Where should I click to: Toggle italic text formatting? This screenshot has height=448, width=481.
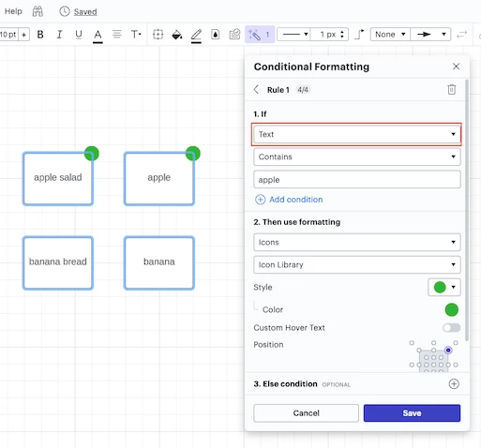click(x=59, y=35)
